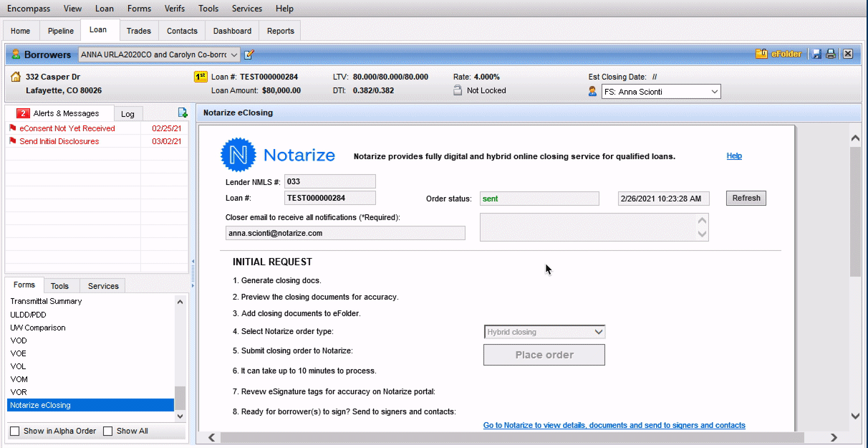This screenshot has width=868, height=448.
Task: Click main form scroll up arrow
Action: point(855,138)
